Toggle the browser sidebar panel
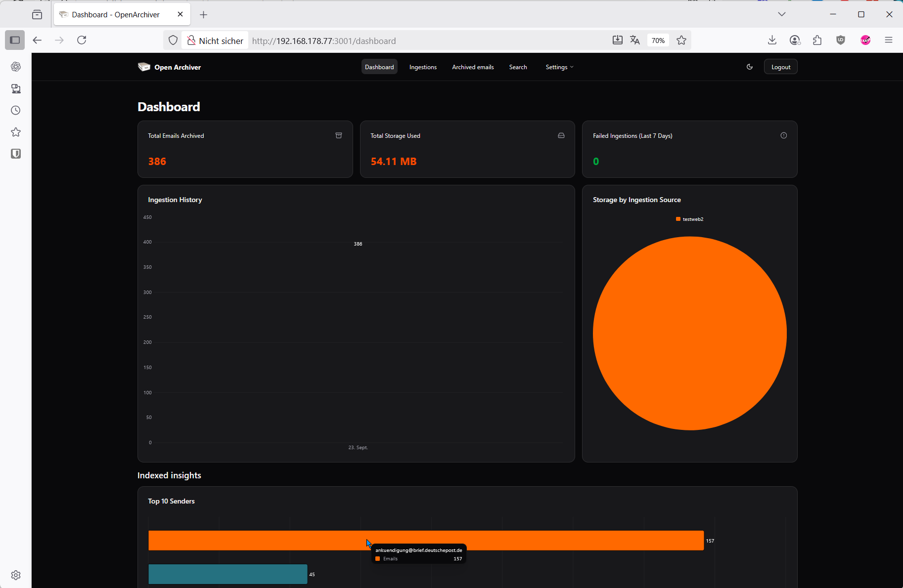 (15, 41)
